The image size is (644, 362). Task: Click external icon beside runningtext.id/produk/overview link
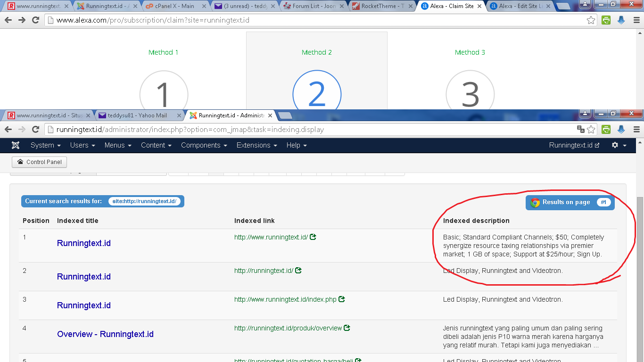[347, 328]
